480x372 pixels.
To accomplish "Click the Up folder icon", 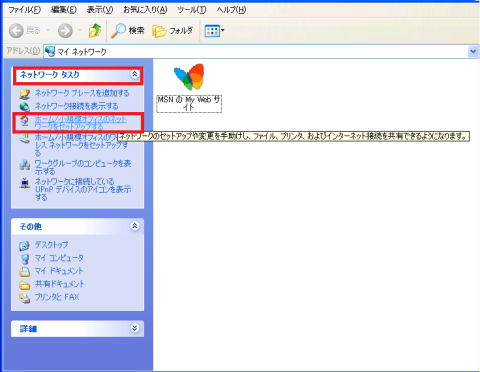I will click(95, 31).
